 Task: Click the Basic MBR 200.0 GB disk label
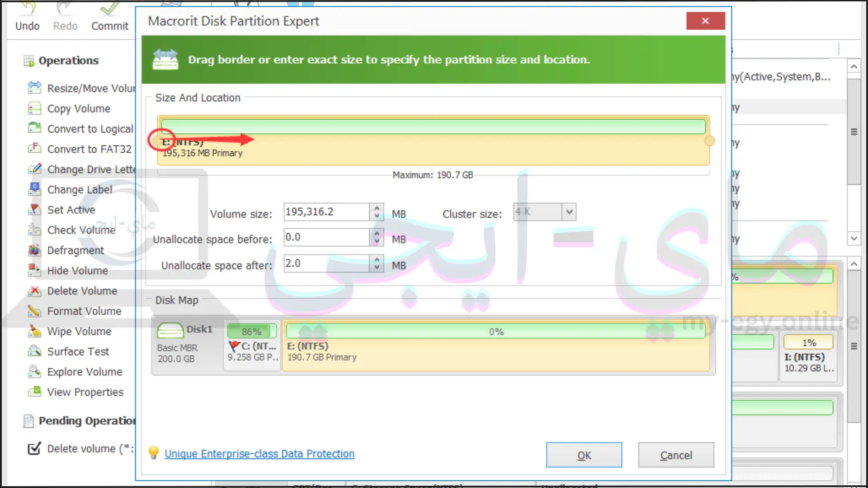tap(177, 353)
